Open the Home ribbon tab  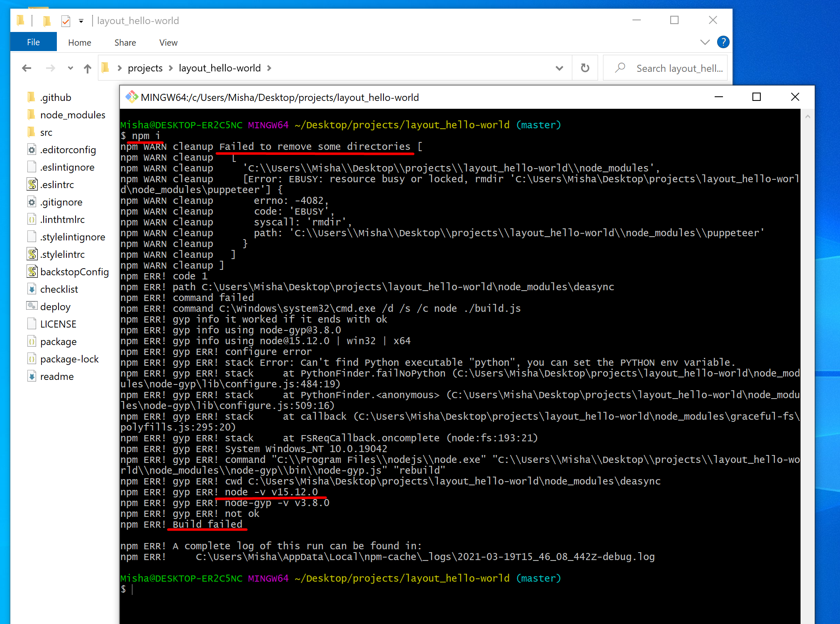80,42
